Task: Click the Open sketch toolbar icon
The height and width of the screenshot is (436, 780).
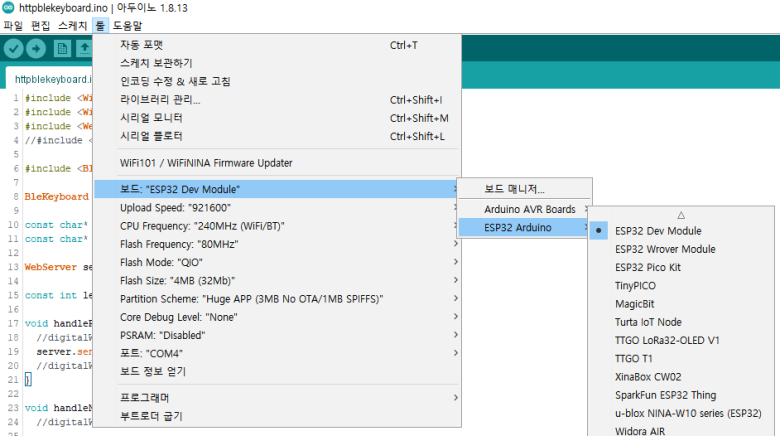Action: [84, 49]
